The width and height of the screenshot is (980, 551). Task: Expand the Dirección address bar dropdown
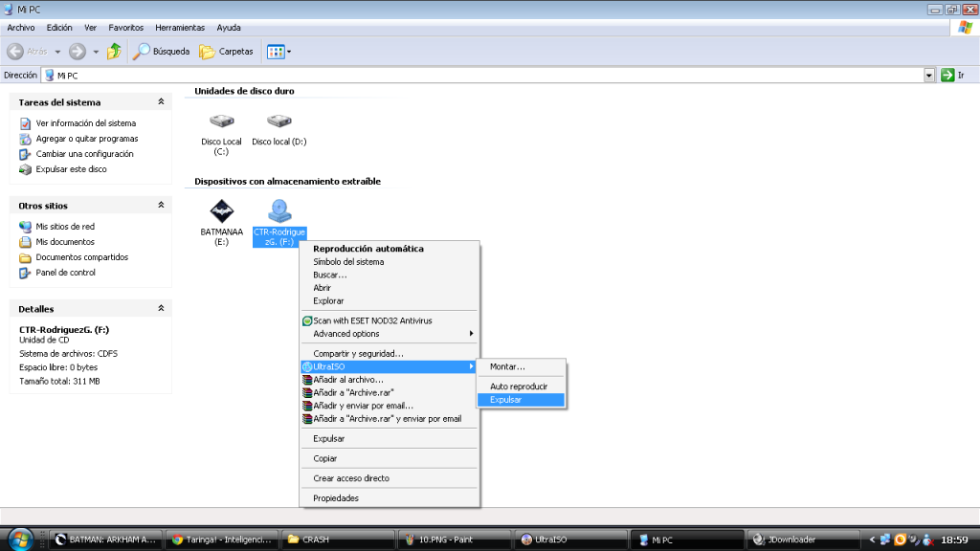click(928, 75)
